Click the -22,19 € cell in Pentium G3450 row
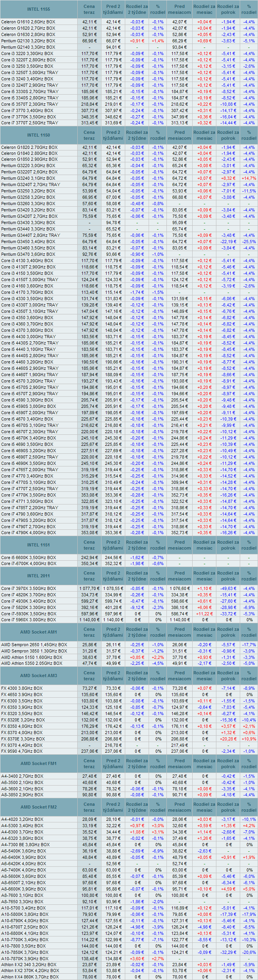Viewport: 258px width, 980px height. tap(228, 242)
